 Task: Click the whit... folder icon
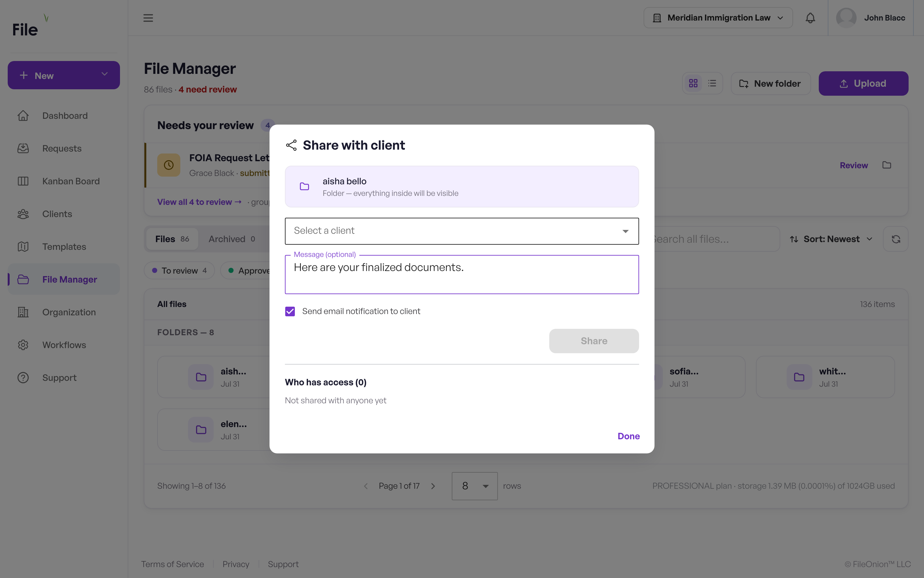tap(799, 377)
